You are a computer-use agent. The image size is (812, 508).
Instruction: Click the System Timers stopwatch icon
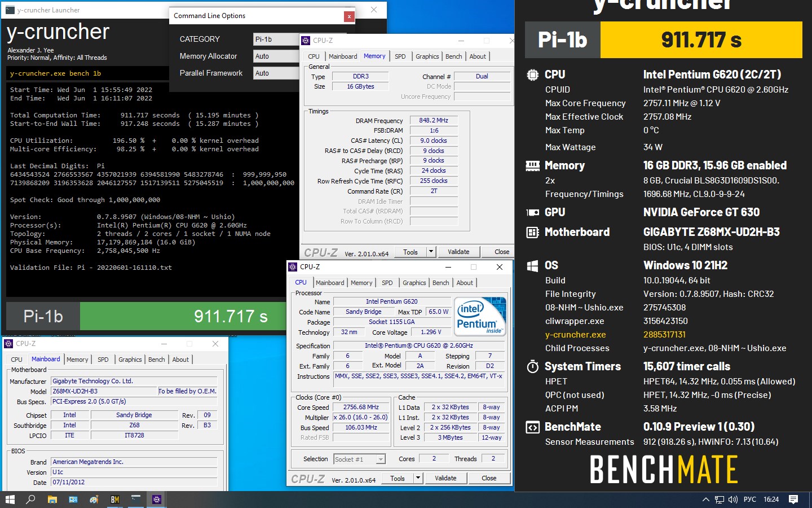coord(532,366)
